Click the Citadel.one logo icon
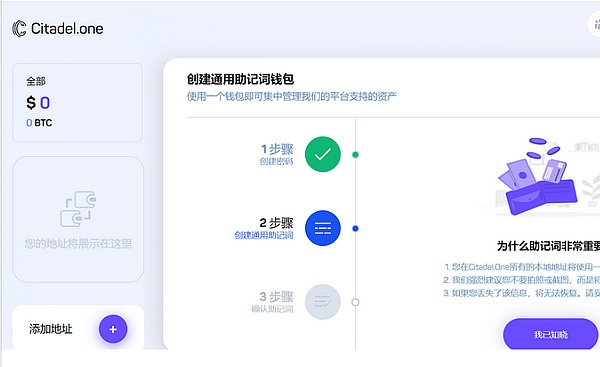600x367 pixels. (19, 29)
